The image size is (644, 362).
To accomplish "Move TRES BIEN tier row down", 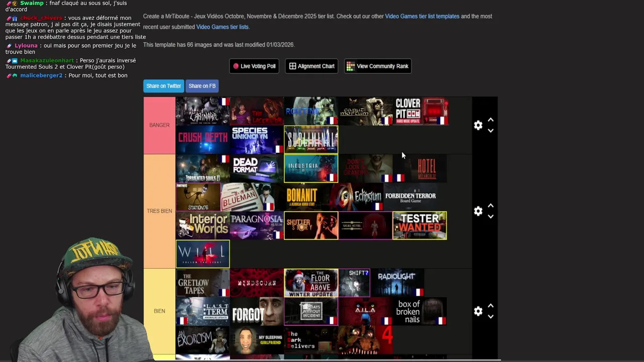I will coord(491,217).
